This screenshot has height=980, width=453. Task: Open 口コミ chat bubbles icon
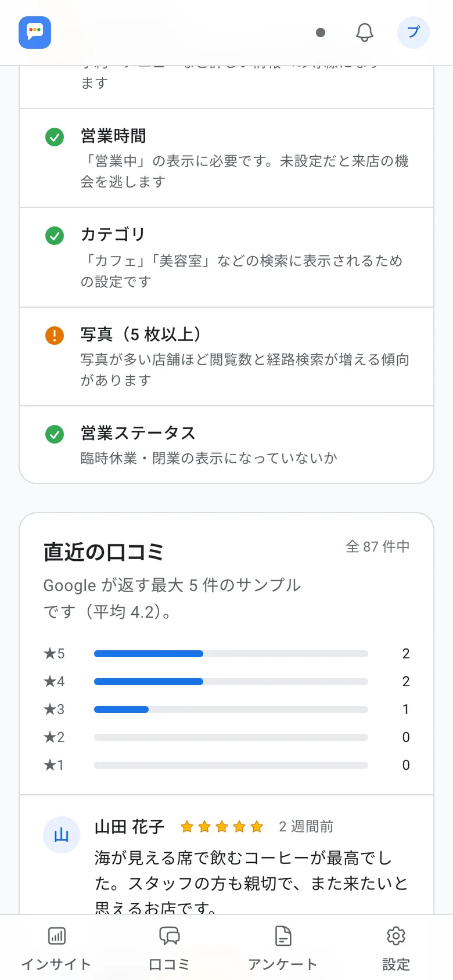170,936
